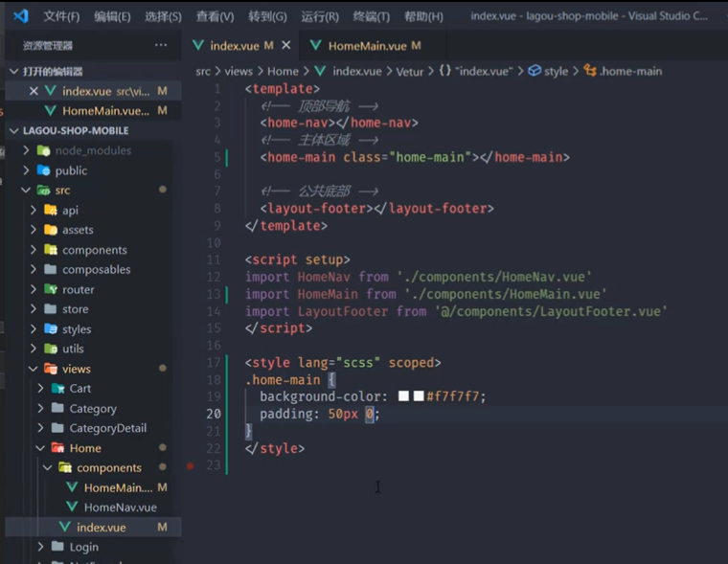Click the Cart folder icon
728x564 pixels.
click(x=57, y=388)
